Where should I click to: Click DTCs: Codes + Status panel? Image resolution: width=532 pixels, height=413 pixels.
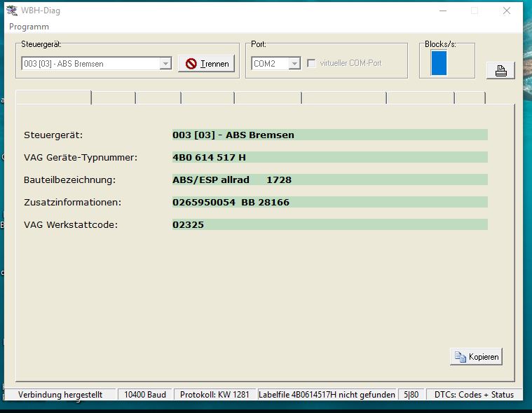[474, 395]
